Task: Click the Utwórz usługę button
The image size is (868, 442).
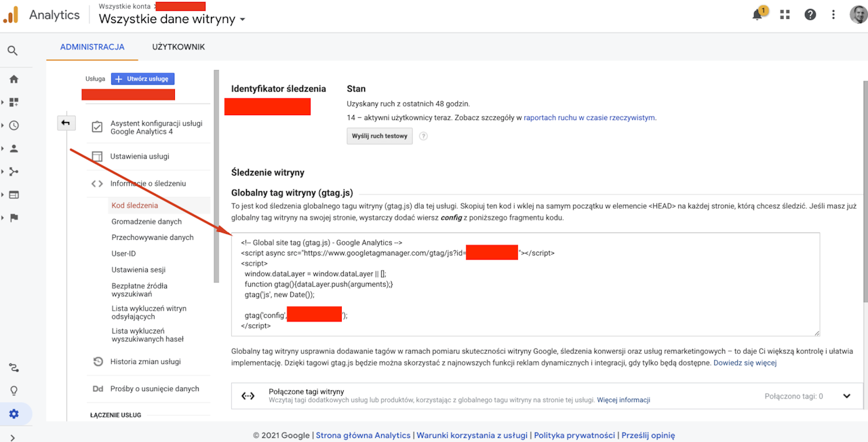Action: coord(143,79)
